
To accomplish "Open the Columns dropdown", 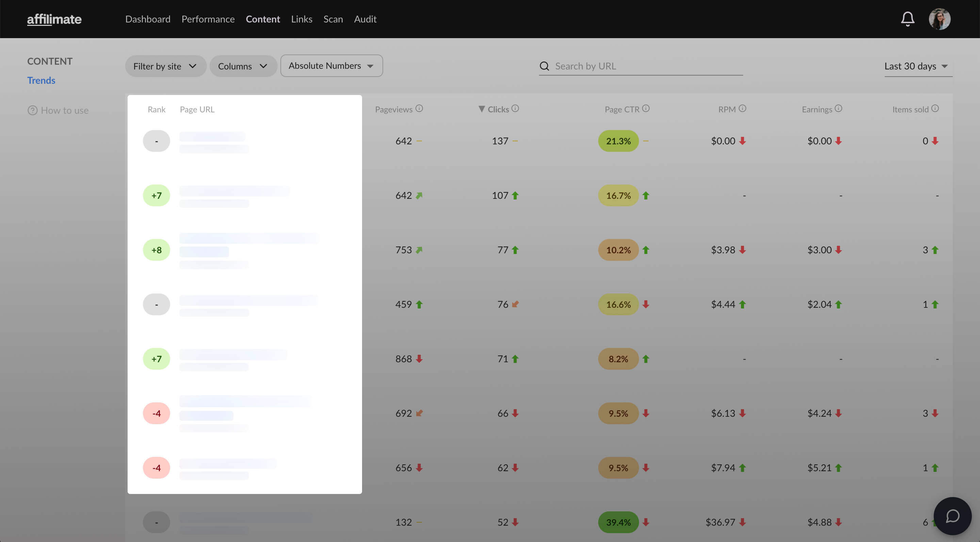I will (x=243, y=66).
